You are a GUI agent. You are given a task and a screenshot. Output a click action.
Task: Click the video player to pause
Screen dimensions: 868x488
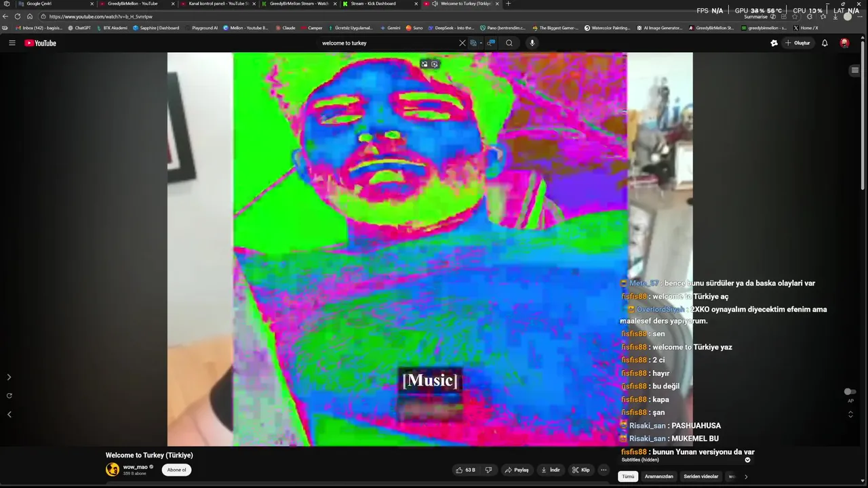pos(430,249)
